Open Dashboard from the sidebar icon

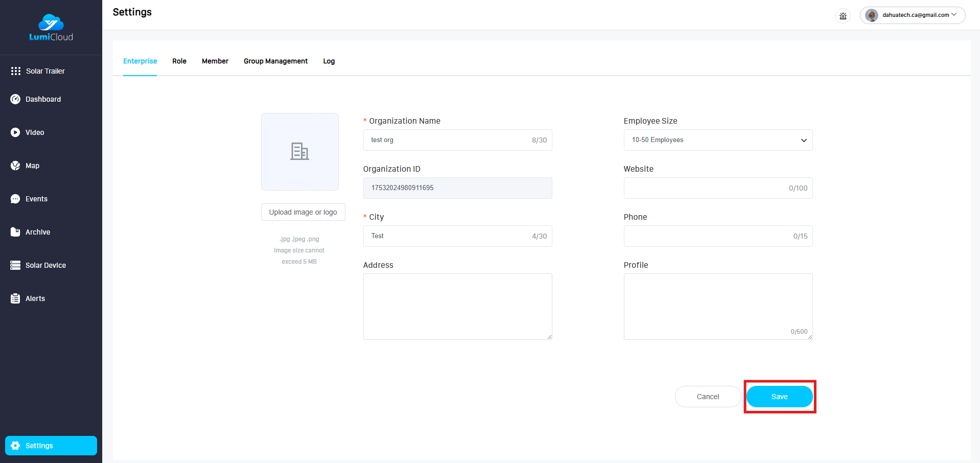pos(15,99)
